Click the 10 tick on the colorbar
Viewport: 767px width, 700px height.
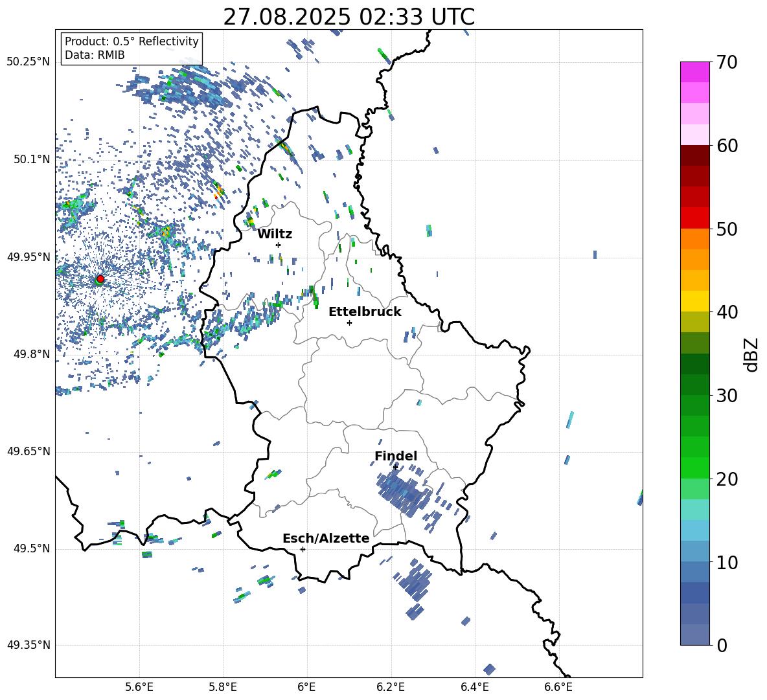click(x=727, y=562)
